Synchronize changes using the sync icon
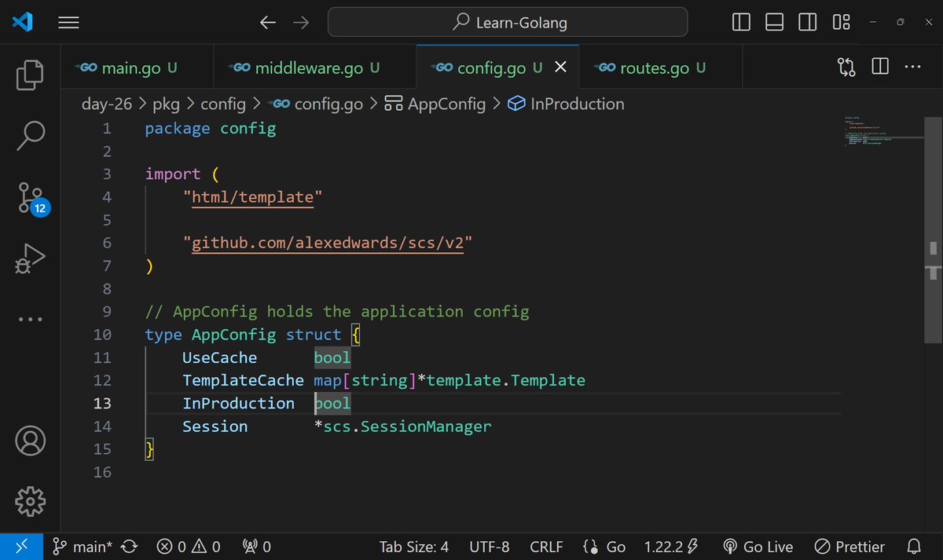 tap(130, 547)
